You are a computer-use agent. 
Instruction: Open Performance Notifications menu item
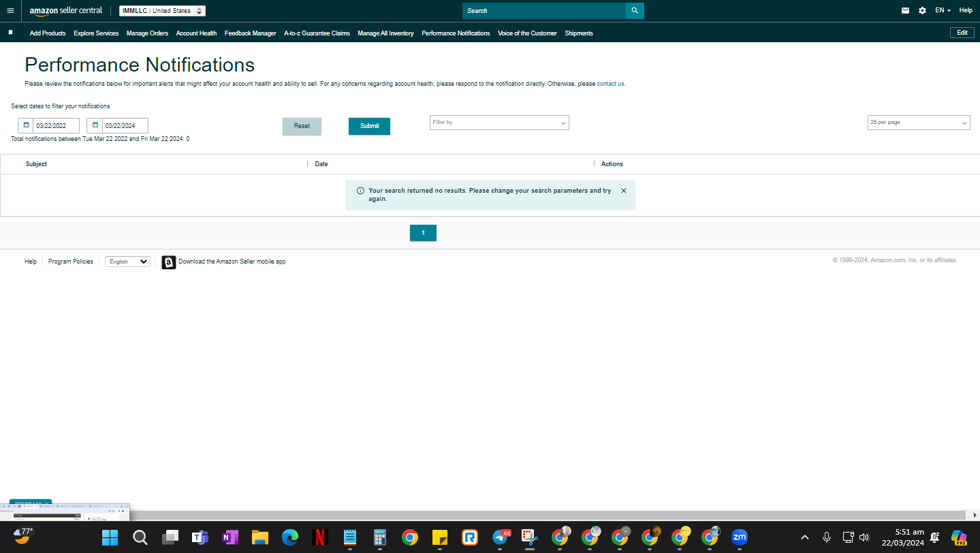[x=456, y=33]
